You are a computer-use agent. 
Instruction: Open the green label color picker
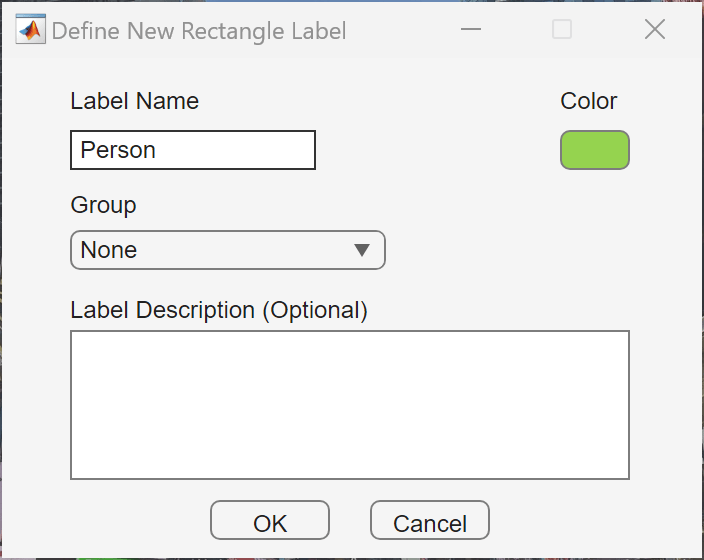point(594,150)
